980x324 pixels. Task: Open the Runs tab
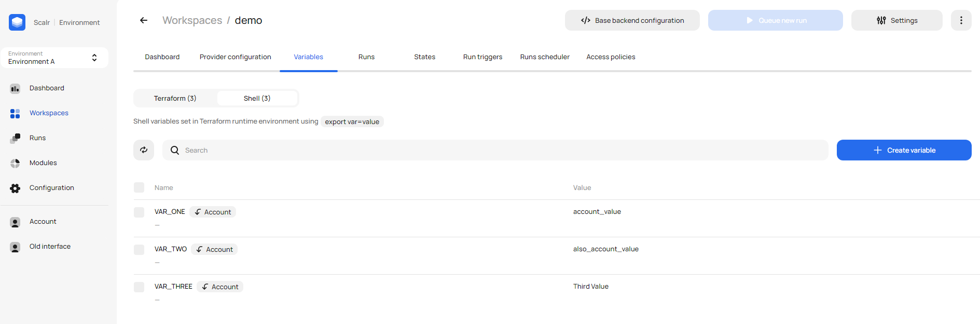pyautogui.click(x=367, y=57)
